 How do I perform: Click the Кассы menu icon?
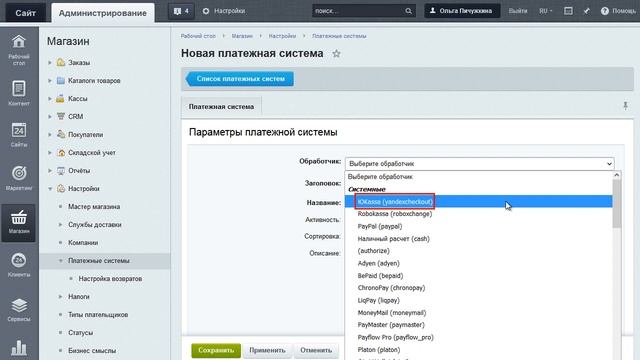tap(60, 98)
